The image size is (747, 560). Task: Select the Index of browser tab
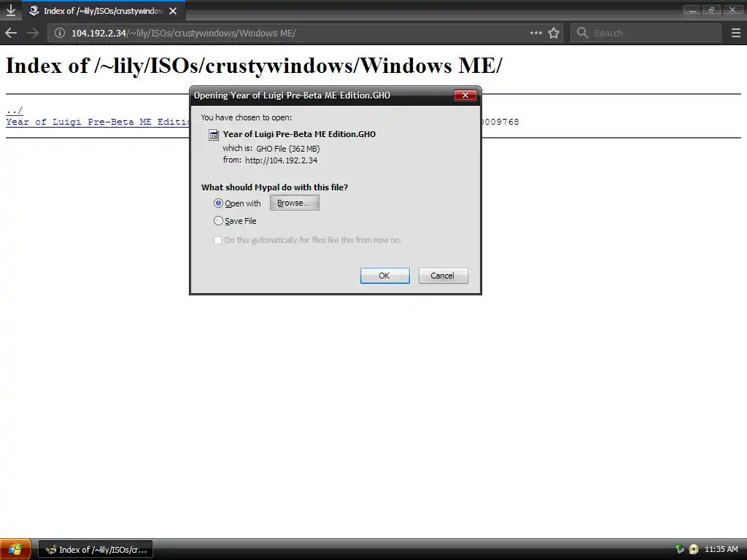[104, 10]
